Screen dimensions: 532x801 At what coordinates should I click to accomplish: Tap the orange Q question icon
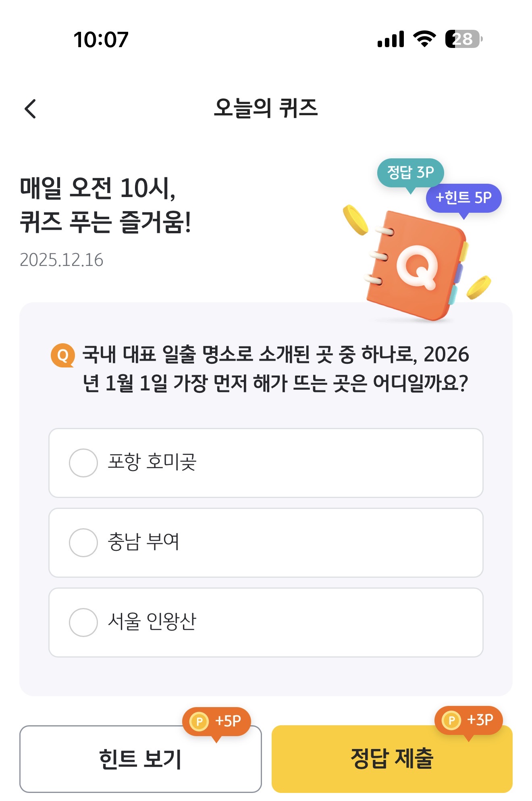[x=63, y=355]
